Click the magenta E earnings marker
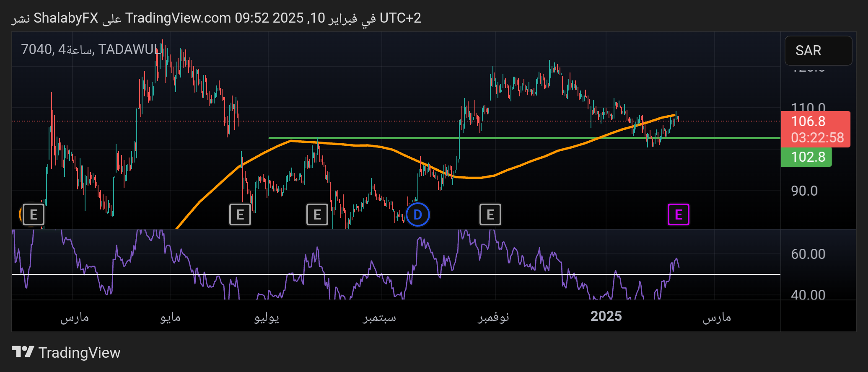Screen dimensions: 868x372 (678, 214)
